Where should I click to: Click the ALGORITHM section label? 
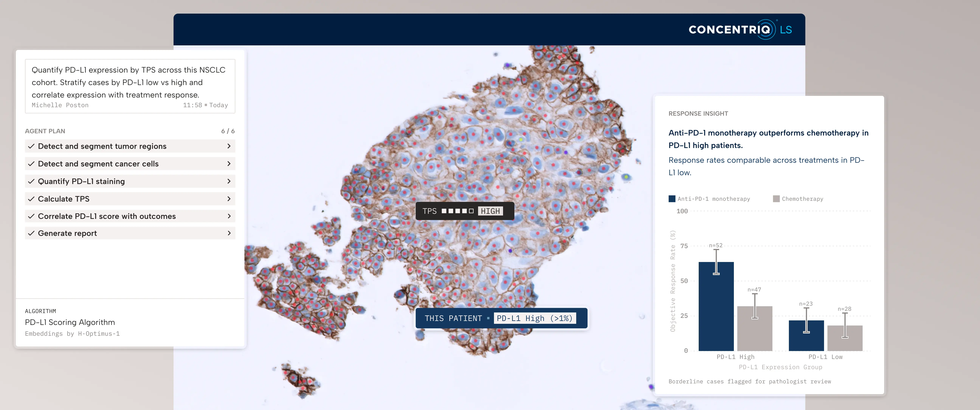pos(40,311)
